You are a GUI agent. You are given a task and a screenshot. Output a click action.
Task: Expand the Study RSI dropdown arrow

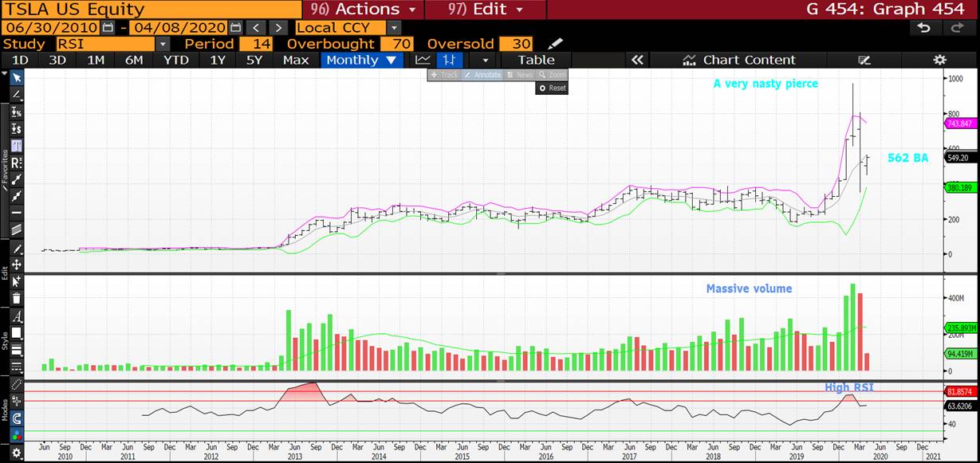[163, 44]
